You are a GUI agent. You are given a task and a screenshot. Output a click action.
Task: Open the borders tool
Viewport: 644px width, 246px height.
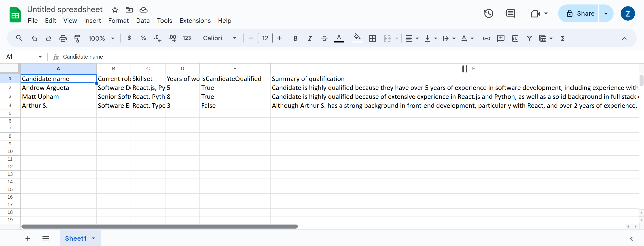[372, 38]
